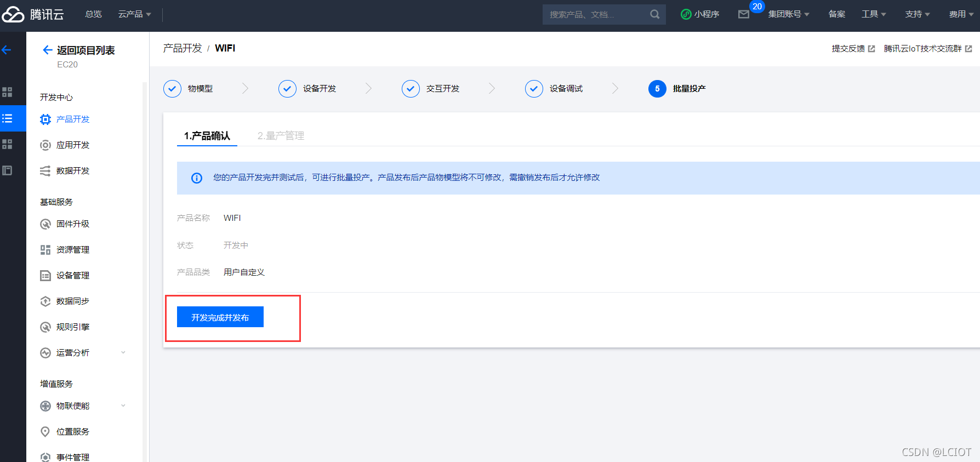Open 设备管理 in the sidebar
Screen dimensions: 980x462
coord(73,276)
